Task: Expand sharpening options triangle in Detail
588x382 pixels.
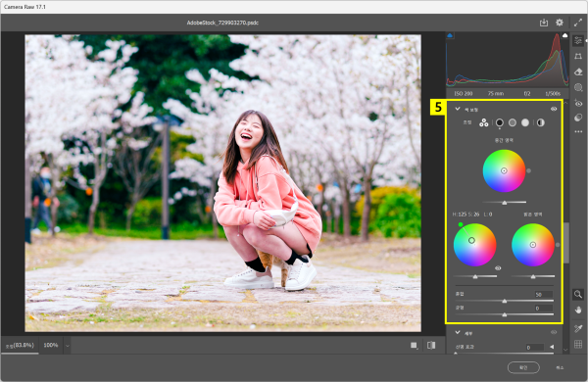Action: click(552, 347)
